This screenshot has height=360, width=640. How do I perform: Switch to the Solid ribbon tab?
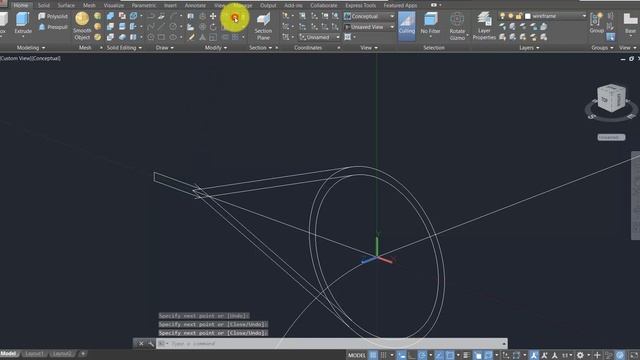(43, 5)
